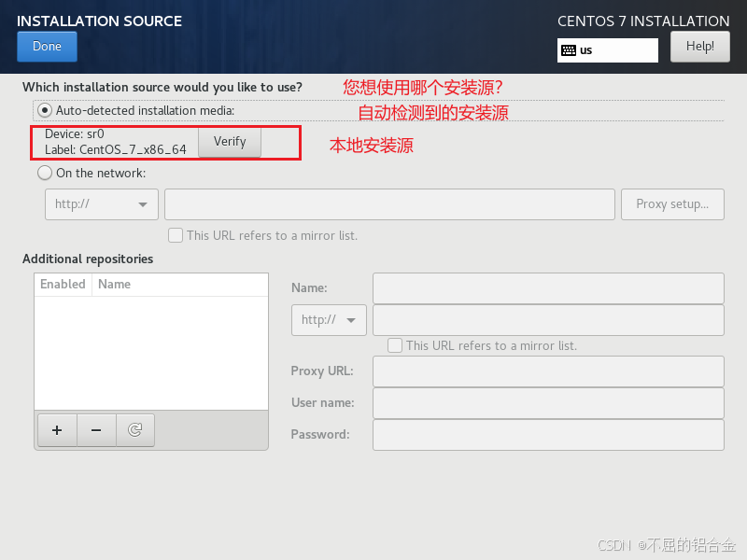Click the Verify media button
This screenshot has width=747, height=560.
pyautogui.click(x=230, y=142)
